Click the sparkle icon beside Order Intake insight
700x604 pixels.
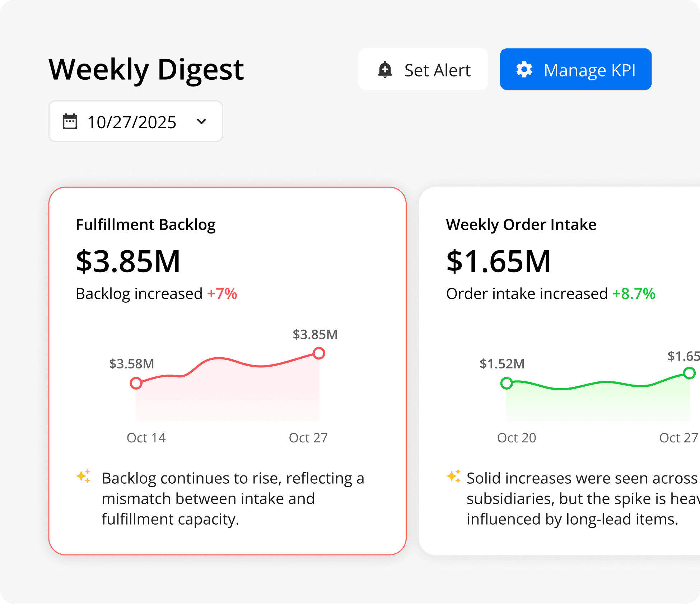454,477
